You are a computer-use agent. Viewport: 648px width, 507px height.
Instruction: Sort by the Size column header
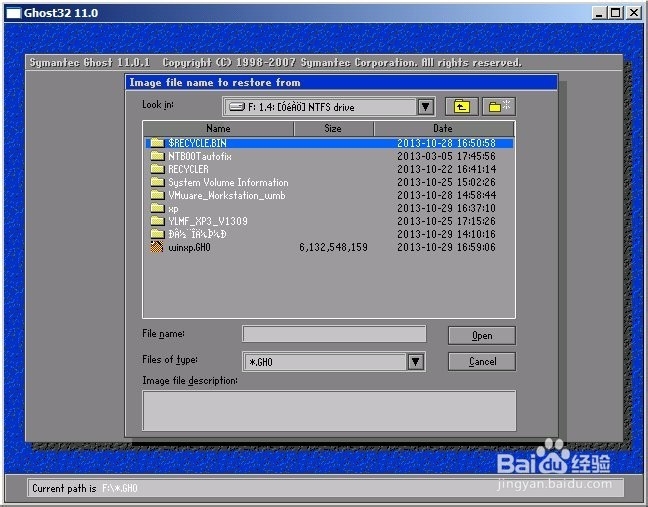point(333,129)
